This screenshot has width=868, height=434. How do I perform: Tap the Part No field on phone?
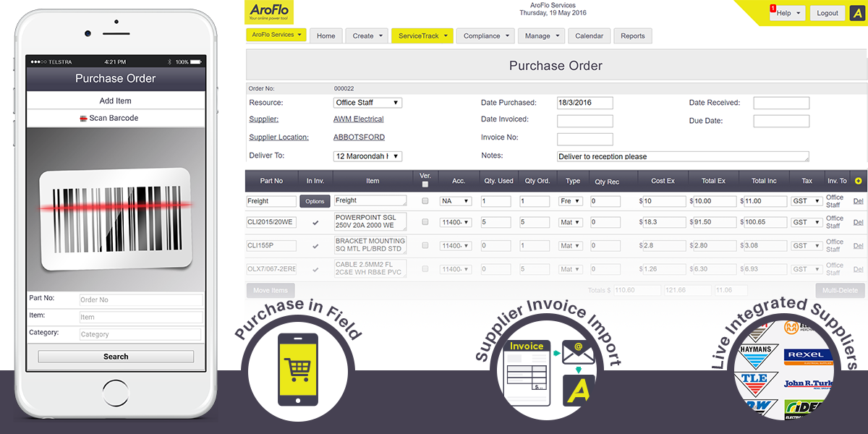[x=140, y=300]
